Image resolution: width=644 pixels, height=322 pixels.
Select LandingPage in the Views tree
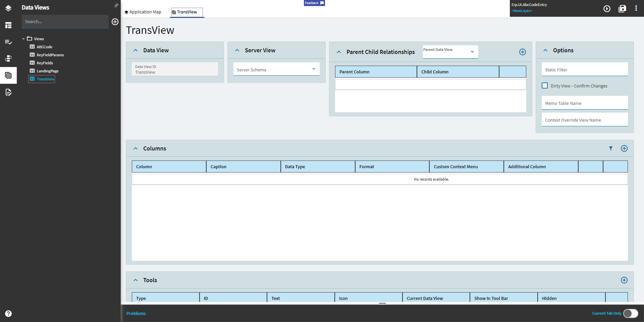(x=48, y=71)
